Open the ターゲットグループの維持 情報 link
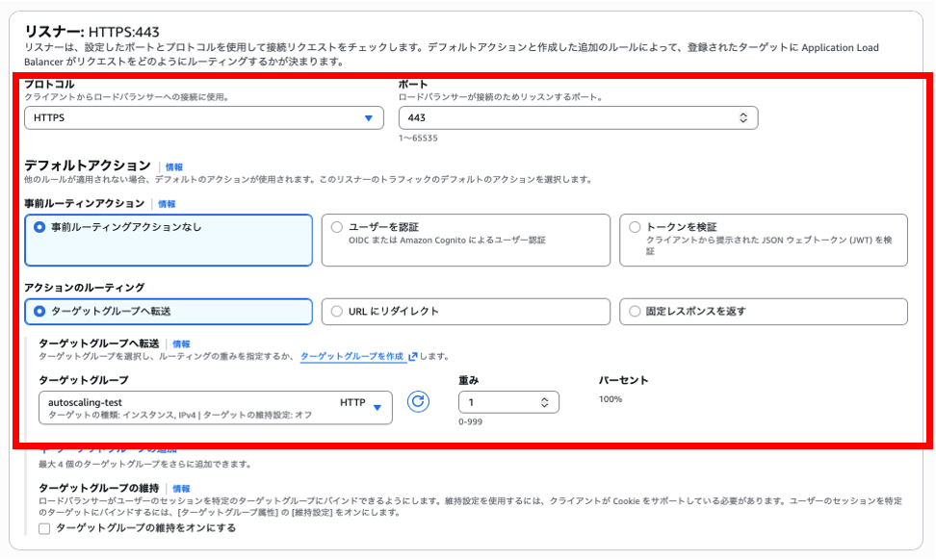The width and height of the screenshot is (936, 560). tap(181, 489)
